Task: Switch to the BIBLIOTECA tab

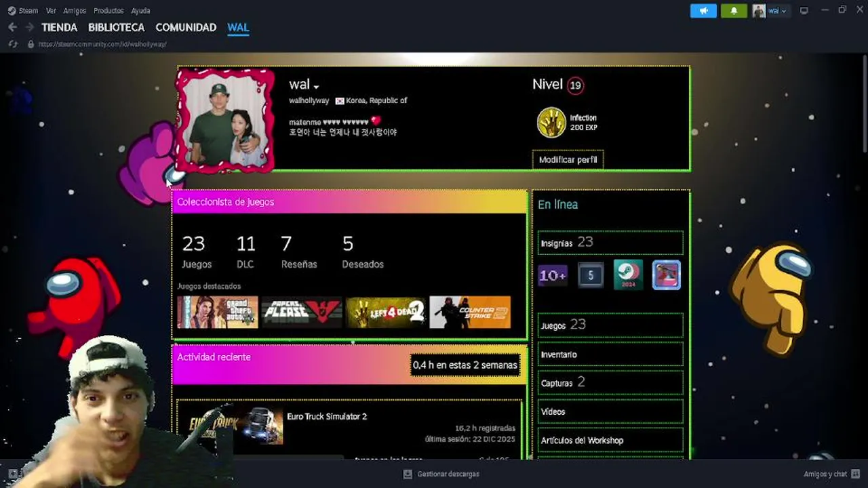Action: pos(116,28)
